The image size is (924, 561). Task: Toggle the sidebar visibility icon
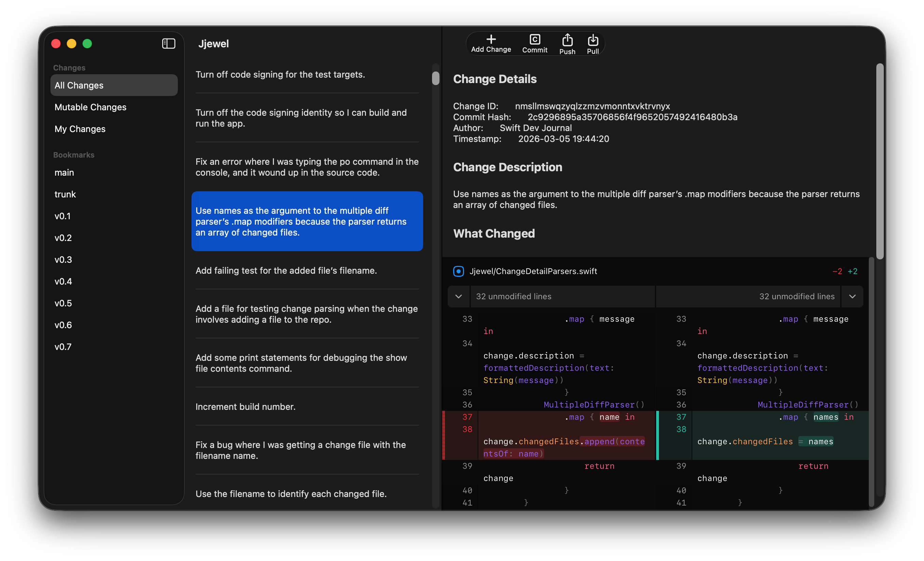pos(168,44)
